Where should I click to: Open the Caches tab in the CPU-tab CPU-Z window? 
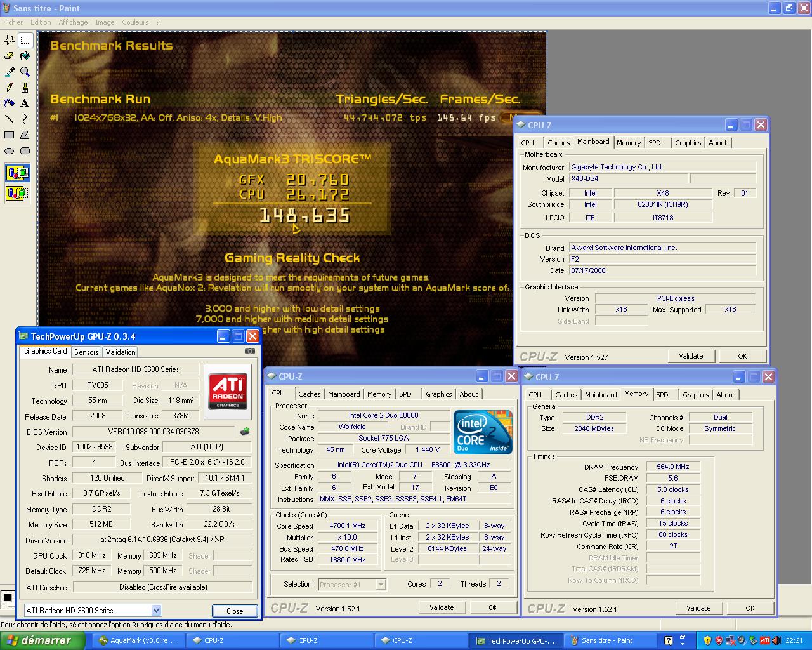(x=310, y=394)
